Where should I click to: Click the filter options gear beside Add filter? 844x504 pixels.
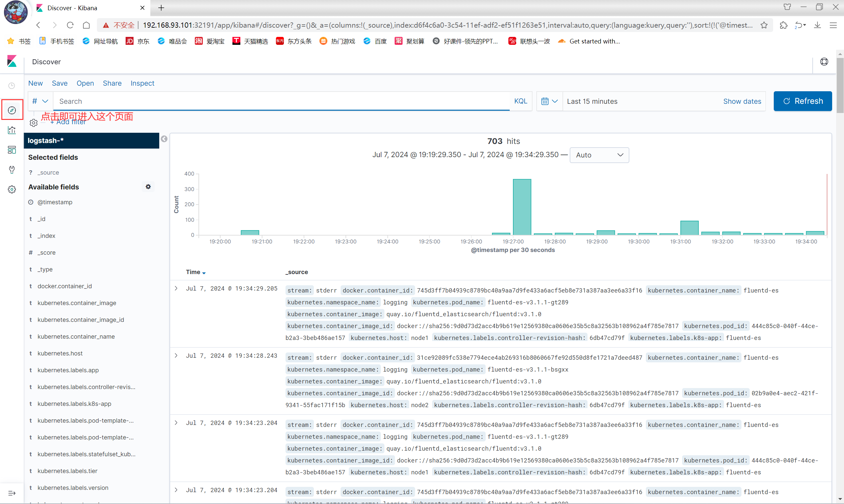coord(33,123)
